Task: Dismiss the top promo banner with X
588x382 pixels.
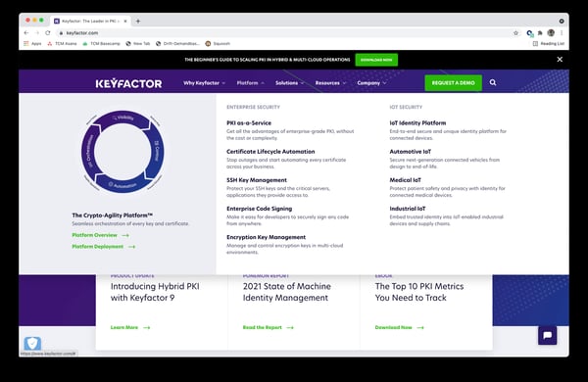Action: click(560, 59)
